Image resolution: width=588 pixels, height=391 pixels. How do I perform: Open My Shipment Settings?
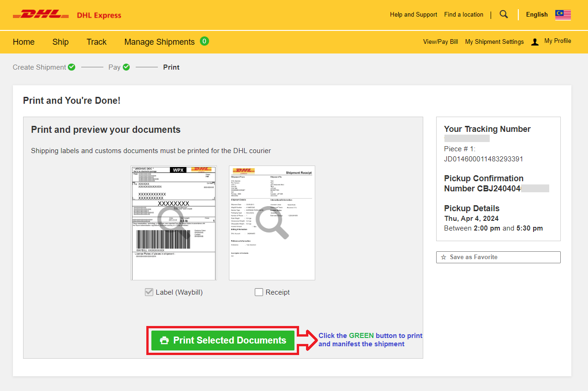click(494, 41)
